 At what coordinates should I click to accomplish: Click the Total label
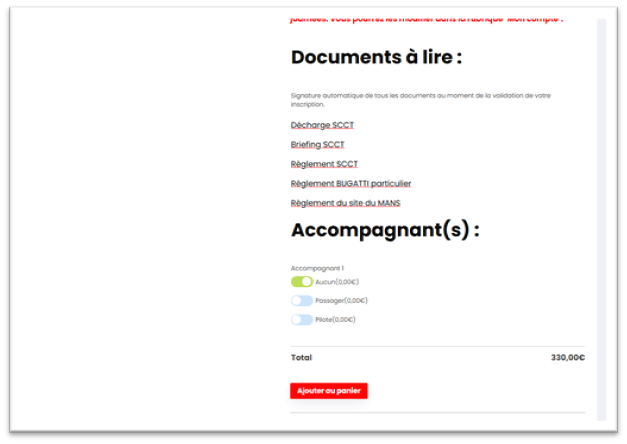click(302, 357)
